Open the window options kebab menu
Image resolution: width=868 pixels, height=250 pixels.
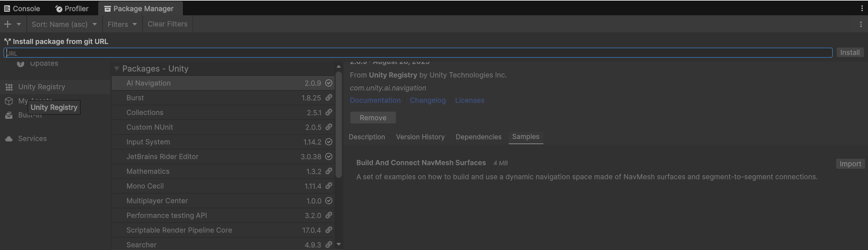click(862, 8)
